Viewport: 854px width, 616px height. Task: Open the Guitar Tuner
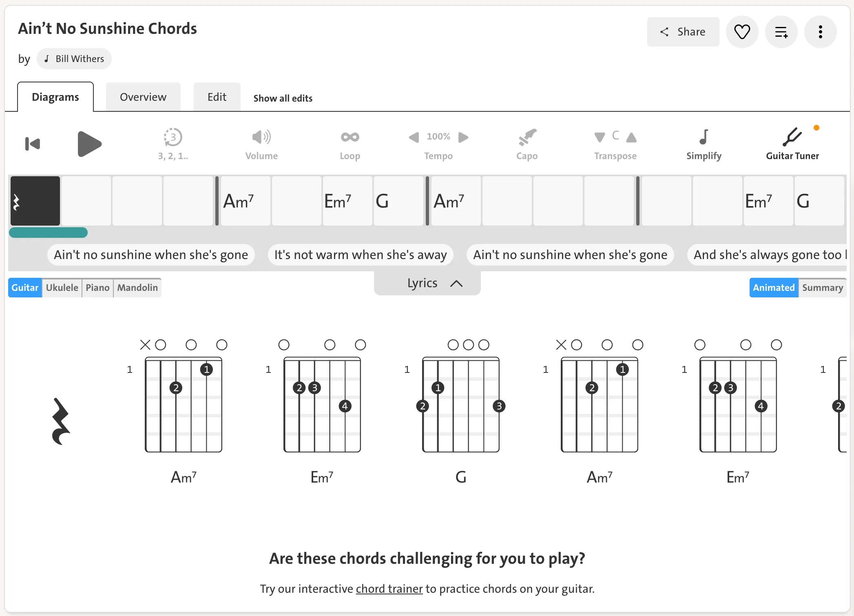tap(792, 143)
